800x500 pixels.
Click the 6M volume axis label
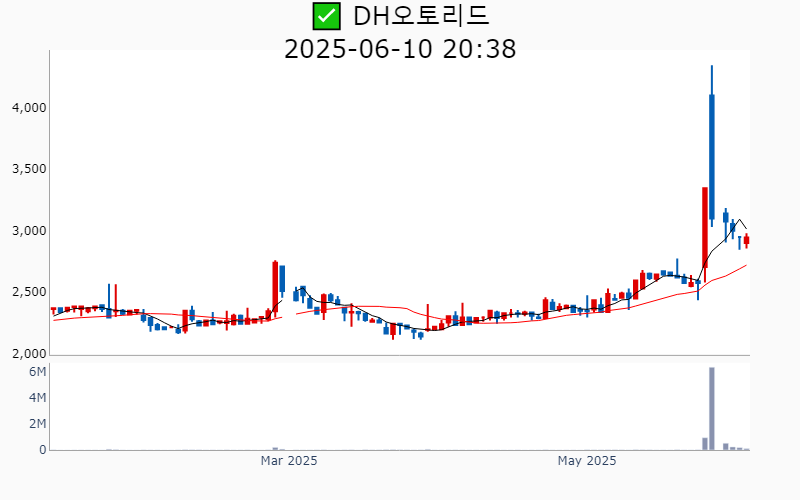click(37, 372)
